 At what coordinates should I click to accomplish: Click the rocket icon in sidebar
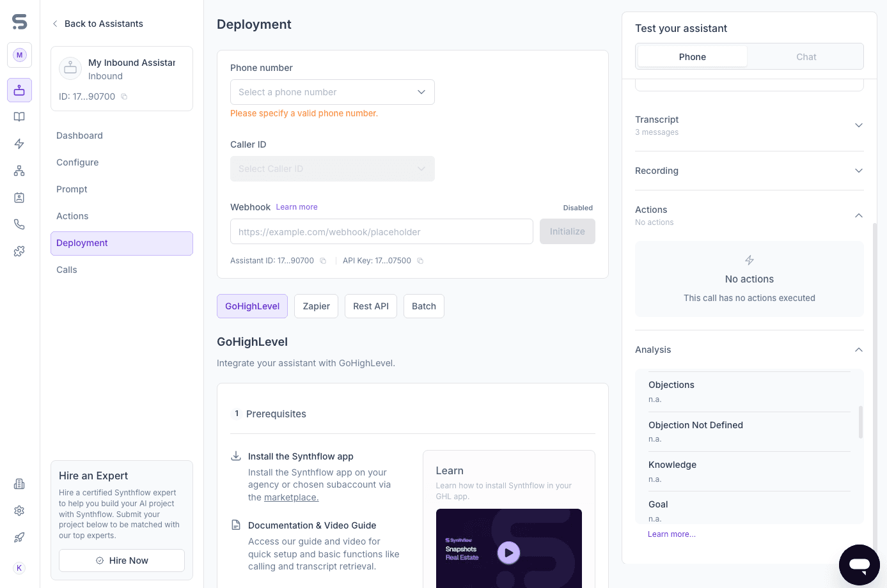tap(19, 538)
